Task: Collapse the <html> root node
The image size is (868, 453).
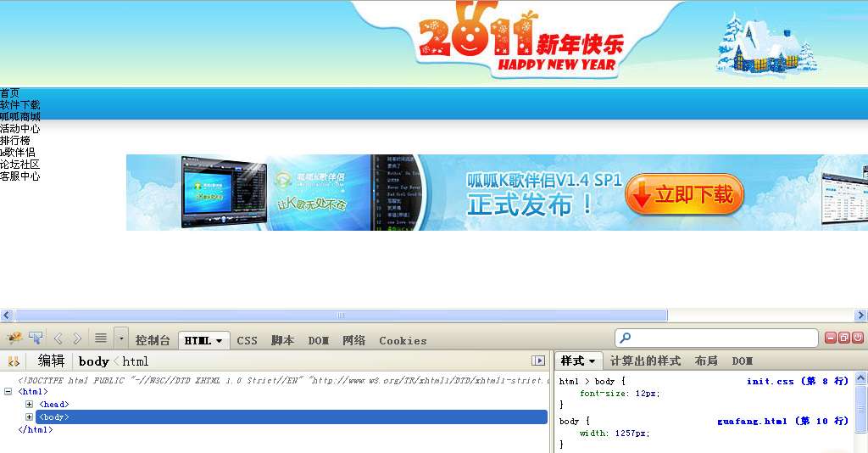Action: (x=8, y=392)
